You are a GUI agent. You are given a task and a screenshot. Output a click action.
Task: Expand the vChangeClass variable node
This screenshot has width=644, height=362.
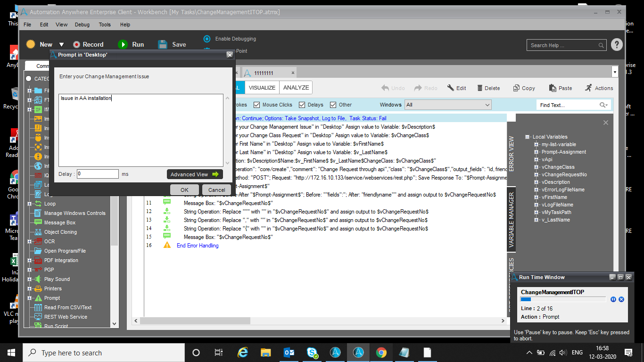[537, 167]
